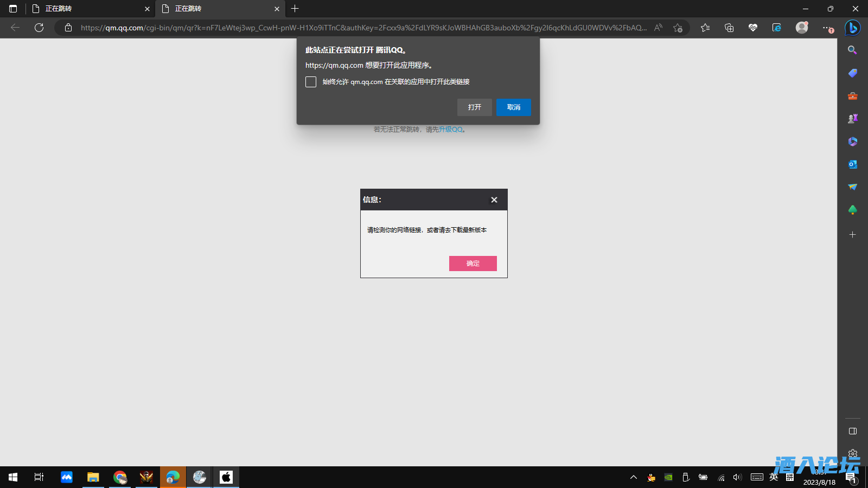Click the 取消 button in the QQ prompt
Viewport: 868px width, 488px height.
point(514,107)
